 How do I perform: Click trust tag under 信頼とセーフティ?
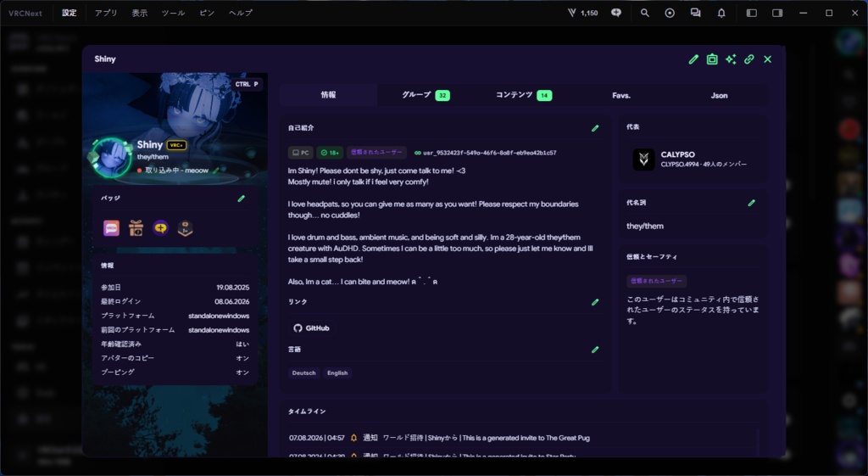[657, 281]
